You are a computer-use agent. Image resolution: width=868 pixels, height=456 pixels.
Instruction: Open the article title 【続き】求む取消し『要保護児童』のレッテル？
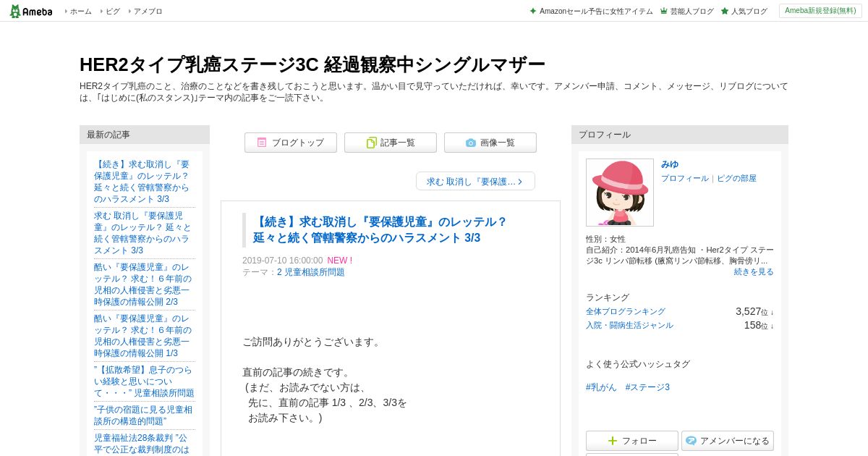click(380, 229)
